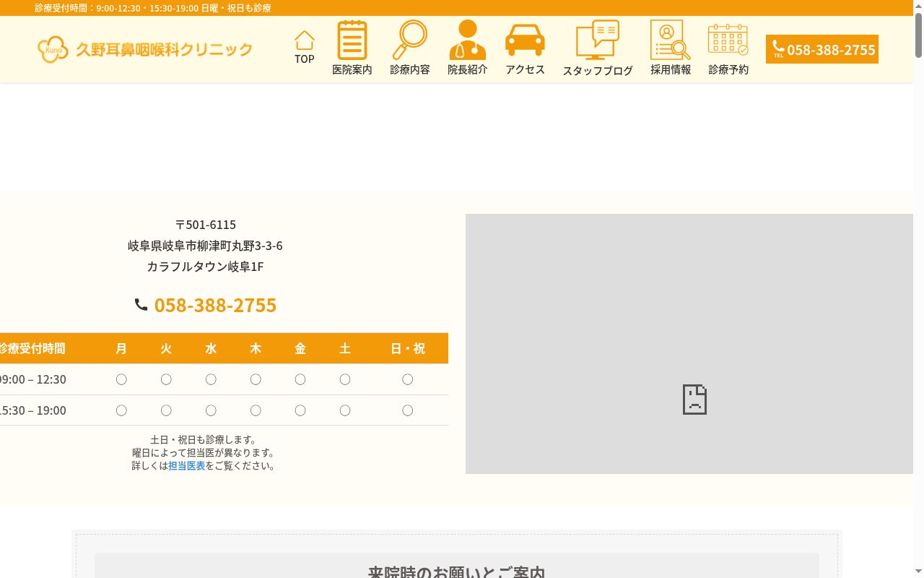Click the circle for Sunday/holiday afternoon
The width and height of the screenshot is (924, 578).
[408, 410]
